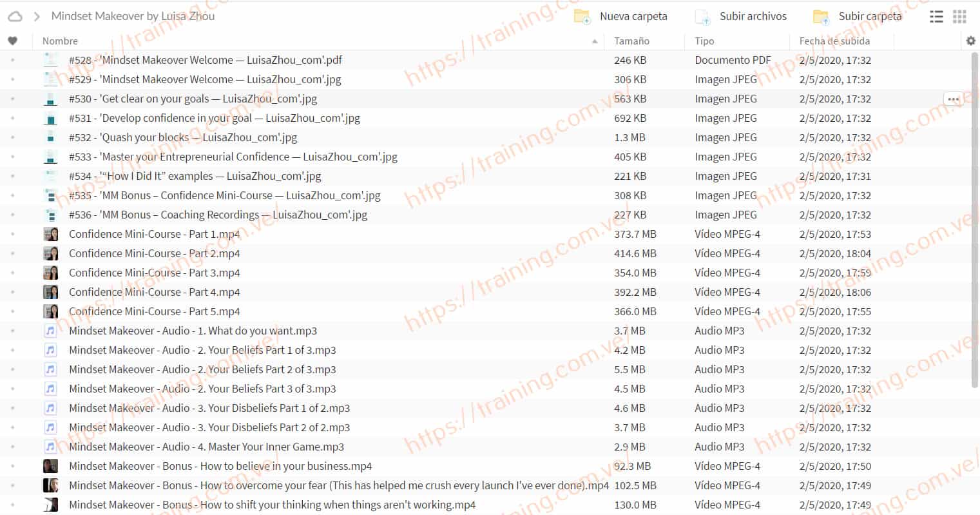Screen dimensions: 980x515
Task: Click the cloud drive root icon
Action: click(15, 16)
